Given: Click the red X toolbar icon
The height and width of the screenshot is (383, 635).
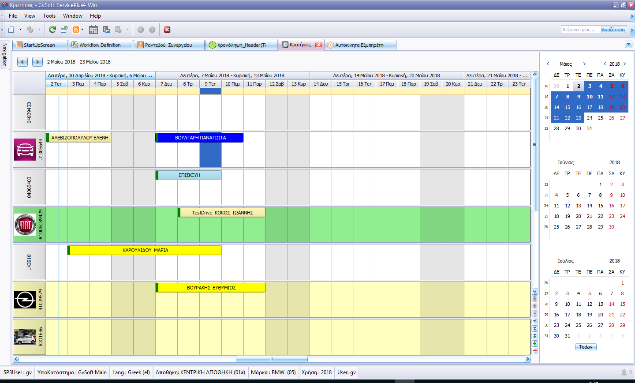Looking at the screenshot, I should coord(167,30).
